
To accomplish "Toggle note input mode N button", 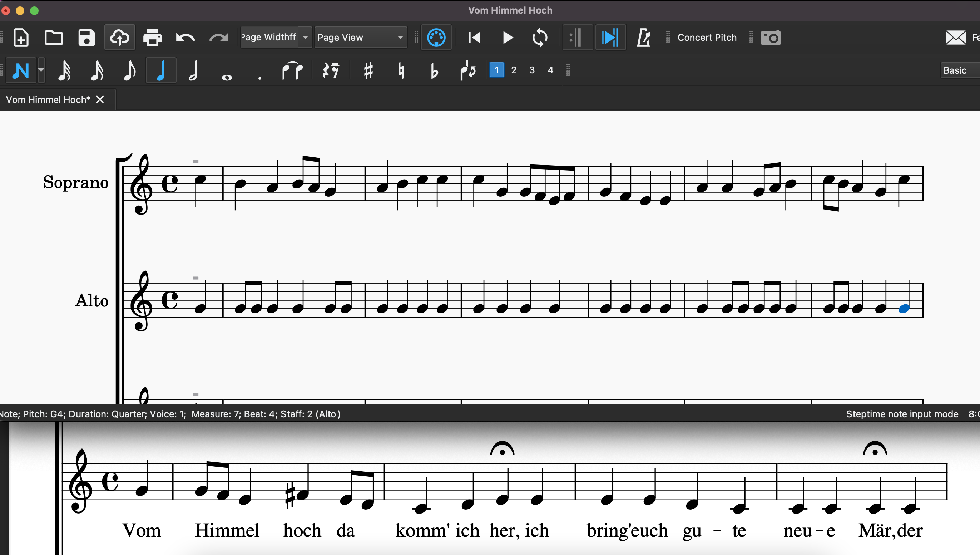I will click(21, 70).
